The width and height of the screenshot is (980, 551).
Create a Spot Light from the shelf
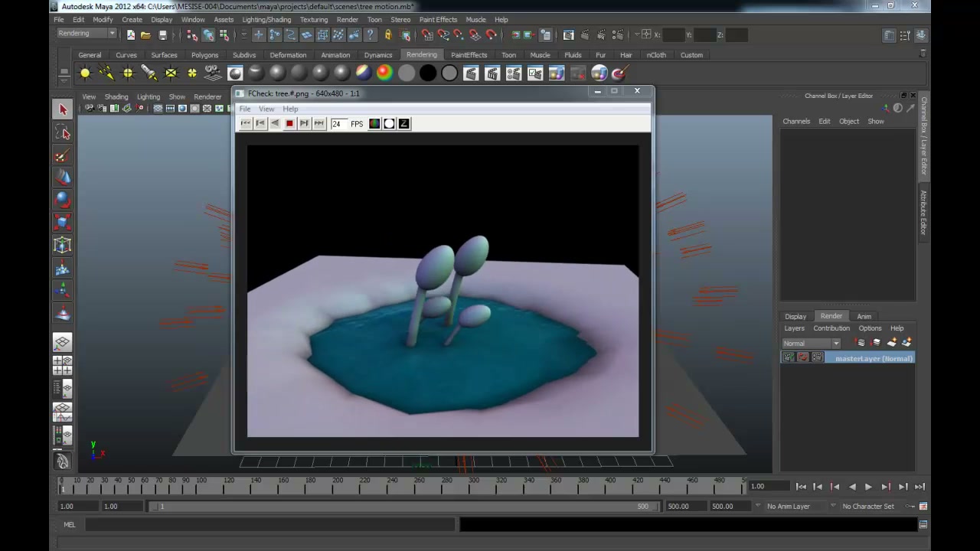click(x=149, y=73)
